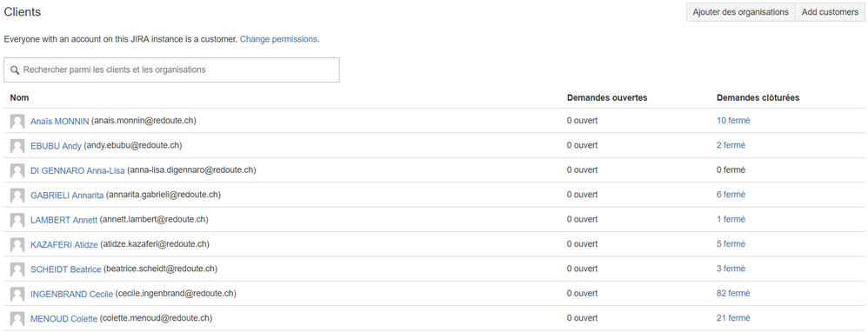The height and width of the screenshot is (332, 868).
Task: Click the search magnifier icon
Action: coord(15,70)
